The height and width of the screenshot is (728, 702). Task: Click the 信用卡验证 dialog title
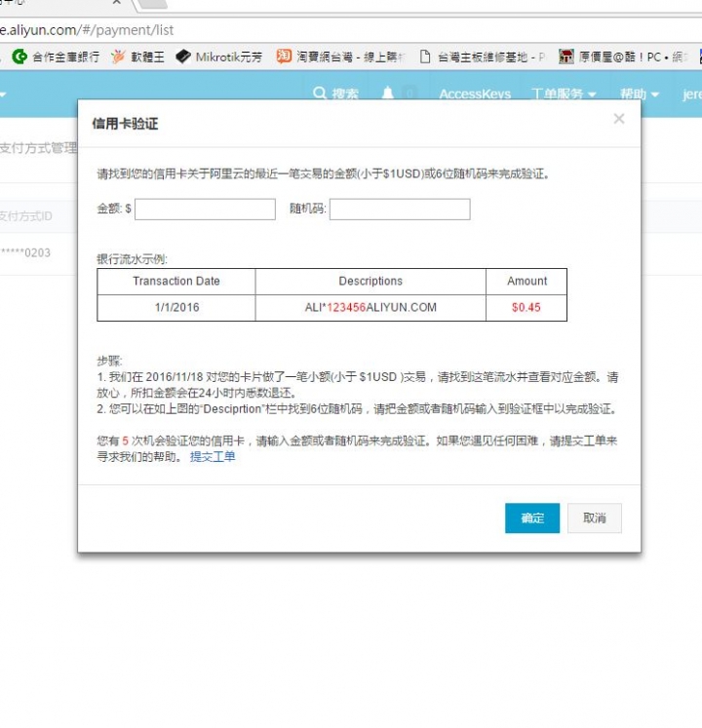[125, 124]
